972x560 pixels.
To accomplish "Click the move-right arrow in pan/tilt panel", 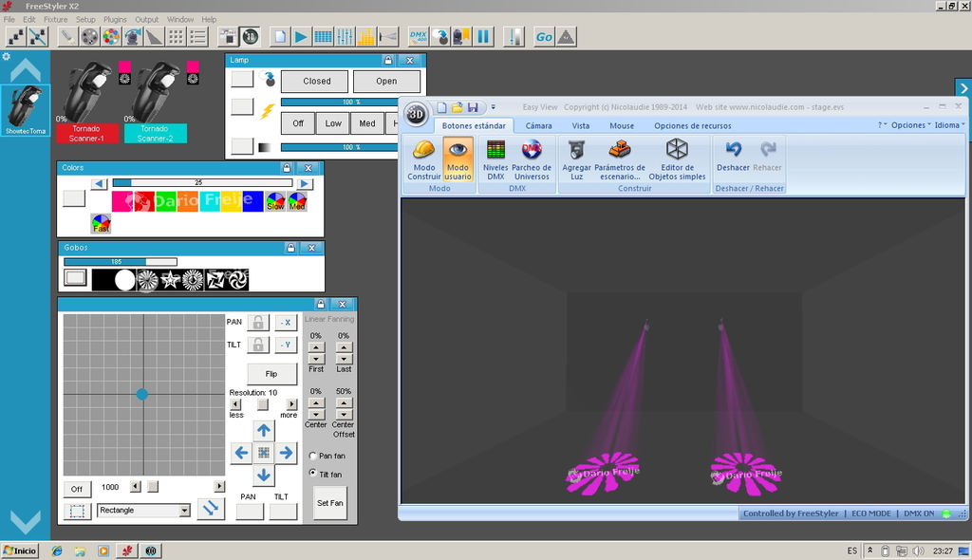I will point(286,453).
